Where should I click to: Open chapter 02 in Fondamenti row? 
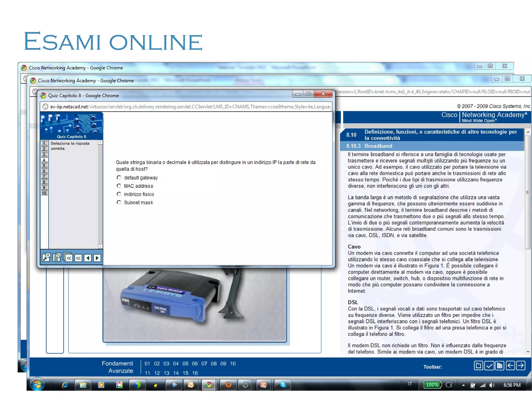pyautogui.click(x=157, y=364)
